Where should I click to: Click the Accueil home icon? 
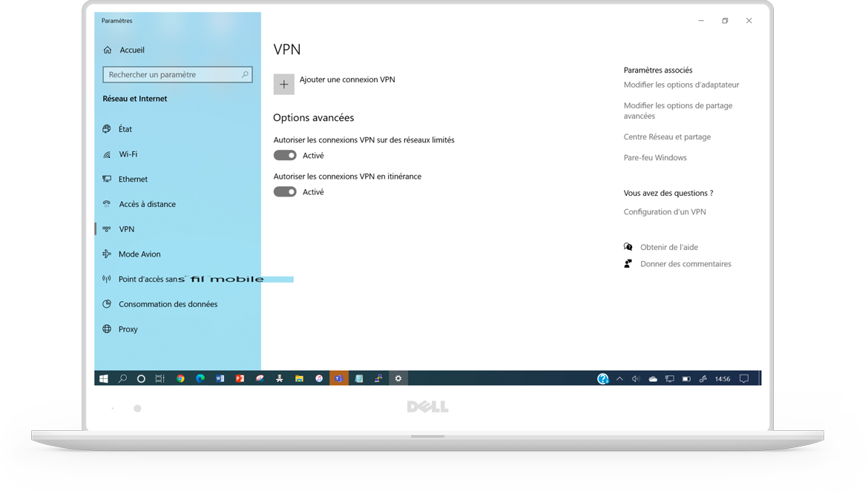coord(108,50)
